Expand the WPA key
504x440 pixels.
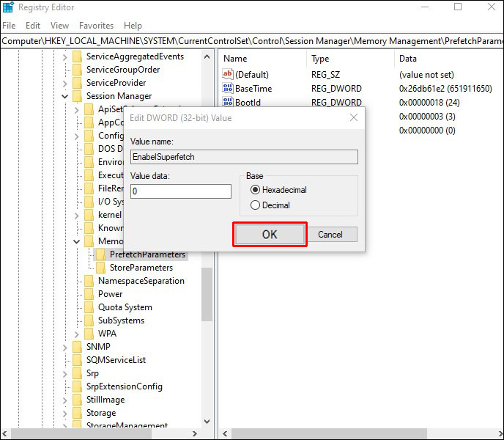click(x=76, y=334)
